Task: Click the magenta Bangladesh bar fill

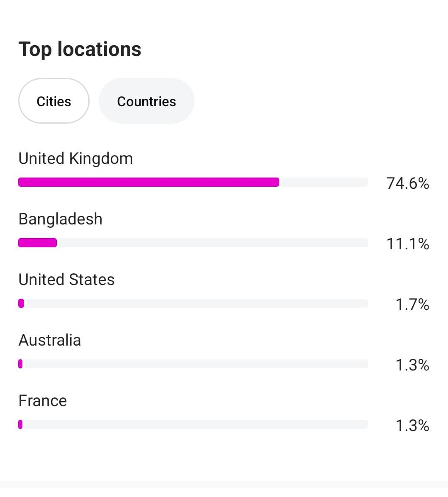Action: pyautogui.click(x=37, y=243)
